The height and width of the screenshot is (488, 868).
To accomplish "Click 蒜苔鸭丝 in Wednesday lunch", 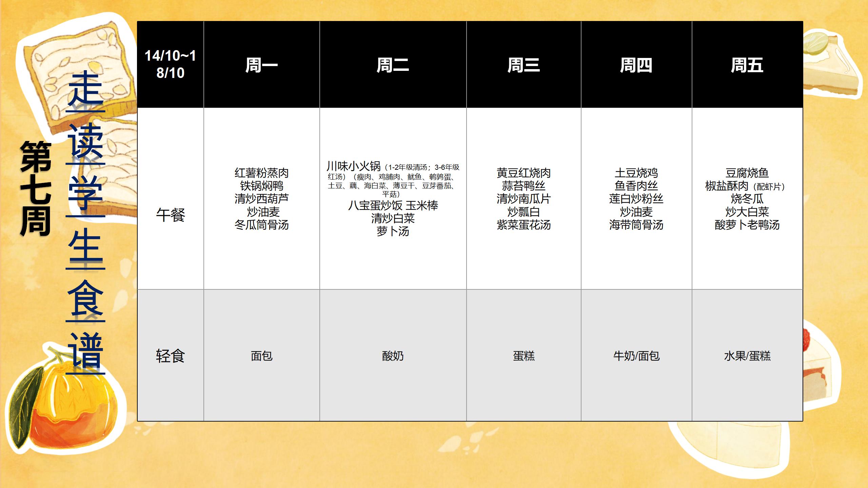I will pos(524,186).
